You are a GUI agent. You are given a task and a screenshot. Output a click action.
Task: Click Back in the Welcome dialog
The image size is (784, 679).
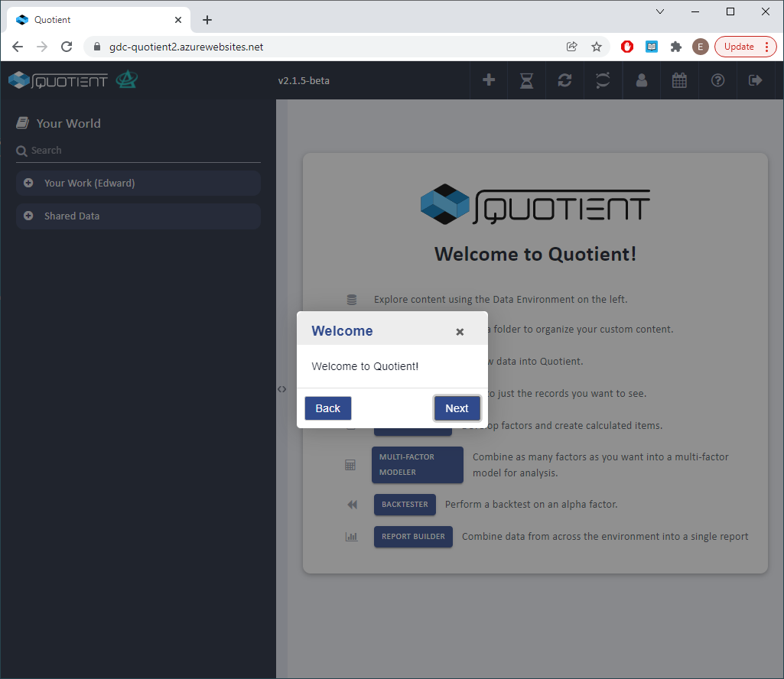pos(328,408)
